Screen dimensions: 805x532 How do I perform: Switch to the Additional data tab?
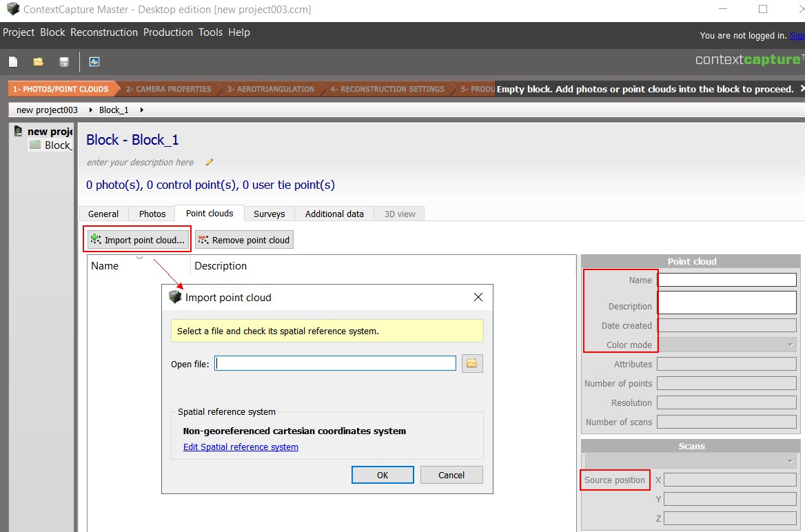pyautogui.click(x=334, y=214)
